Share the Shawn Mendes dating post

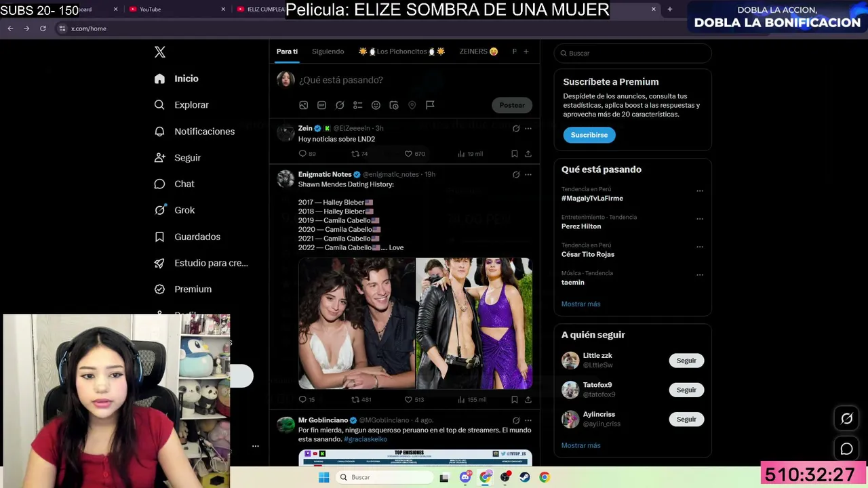pos(528,400)
